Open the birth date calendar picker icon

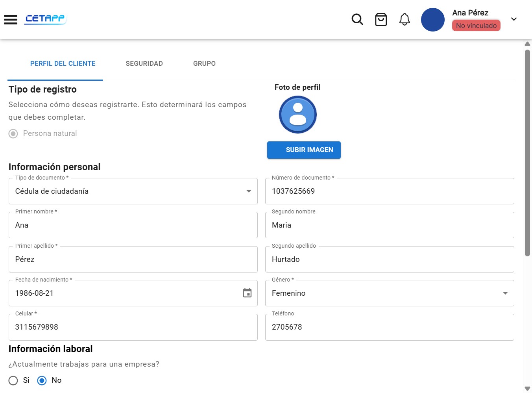click(247, 293)
